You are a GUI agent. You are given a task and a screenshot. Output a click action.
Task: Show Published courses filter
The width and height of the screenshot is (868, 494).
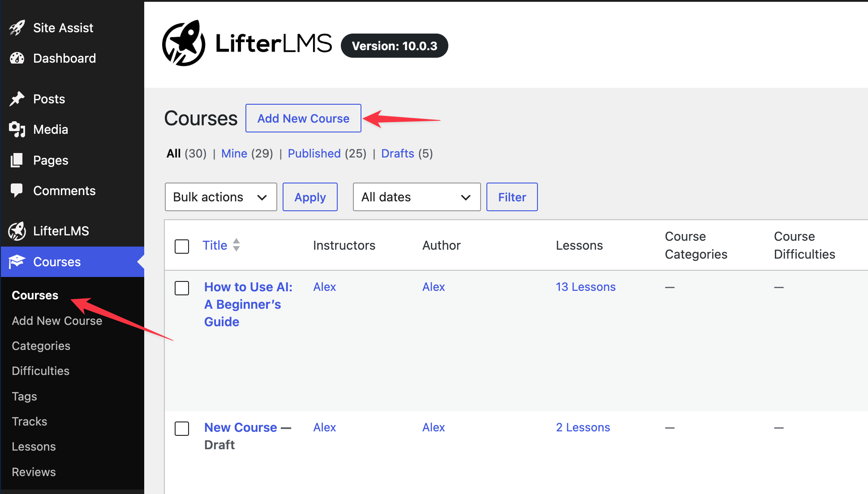pos(314,153)
